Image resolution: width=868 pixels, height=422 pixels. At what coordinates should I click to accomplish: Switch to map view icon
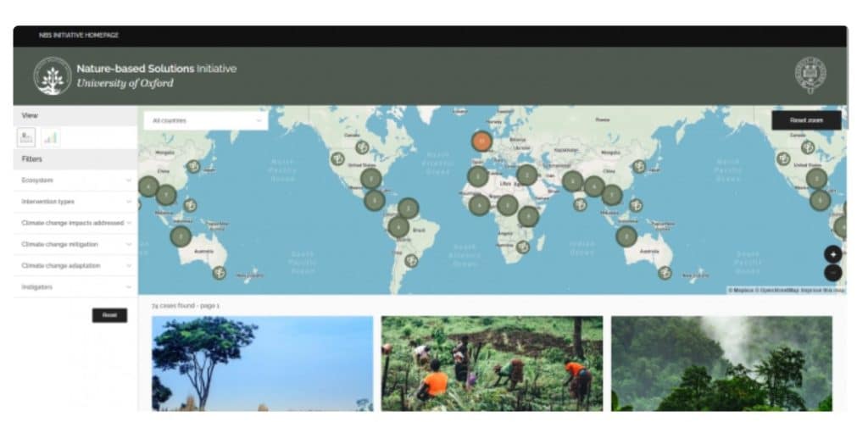tap(26, 136)
